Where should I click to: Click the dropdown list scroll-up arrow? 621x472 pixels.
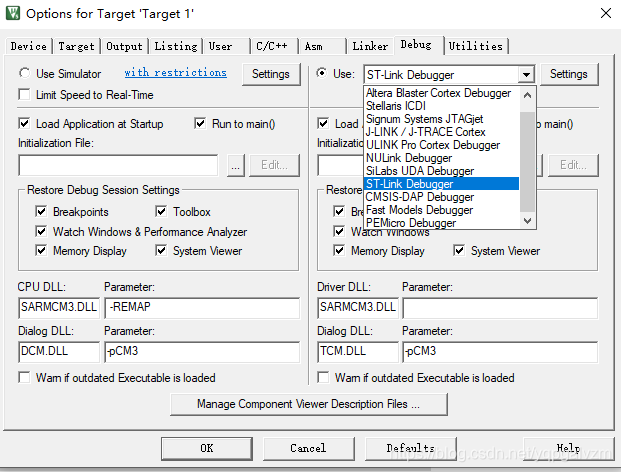tap(528, 95)
